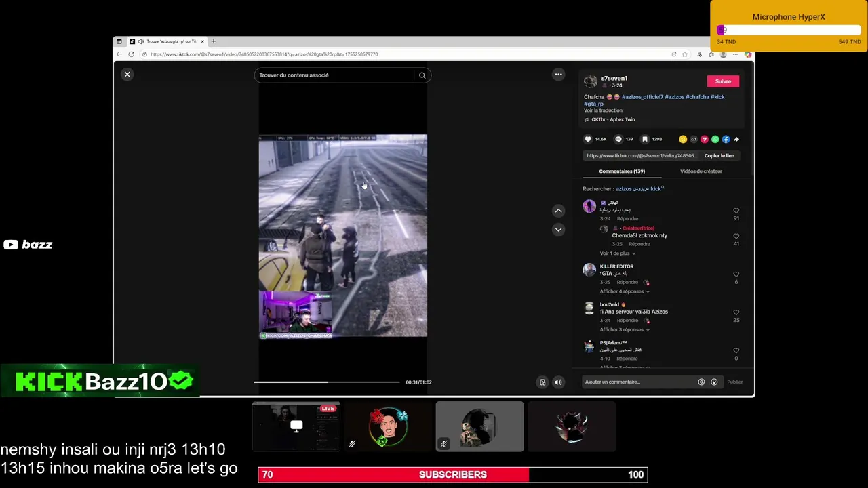Reply to the KILLER EDITOR comment
Viewport: 868px width, 488px height.
click(627, 282)
